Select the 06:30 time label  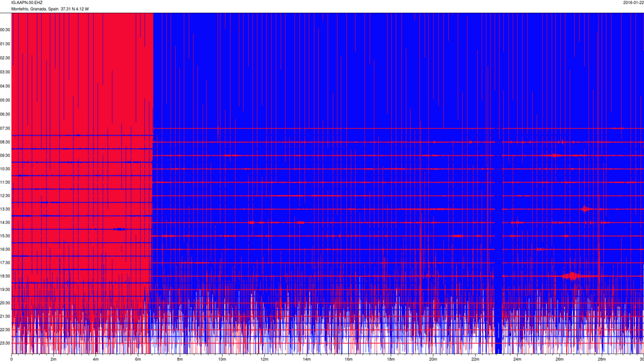5,115
